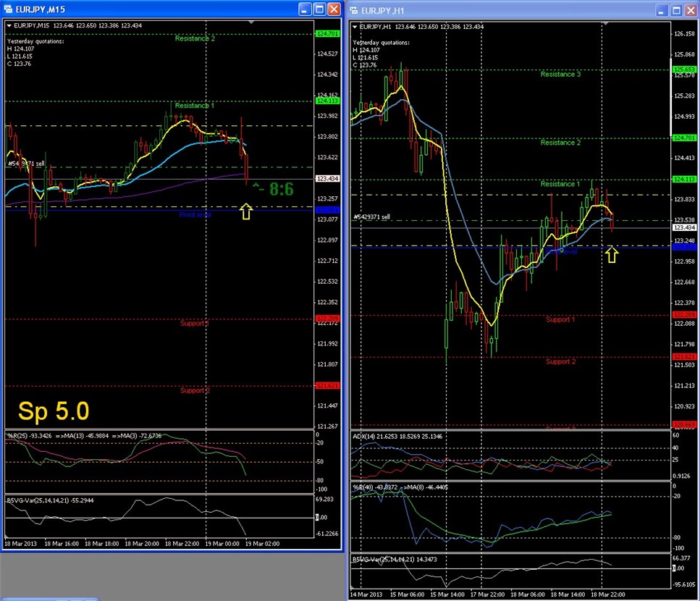This screenshot has width=700, height=601.
Task: Select the Support 1 label in the M15 chart
Action: [x=194, y=323]
